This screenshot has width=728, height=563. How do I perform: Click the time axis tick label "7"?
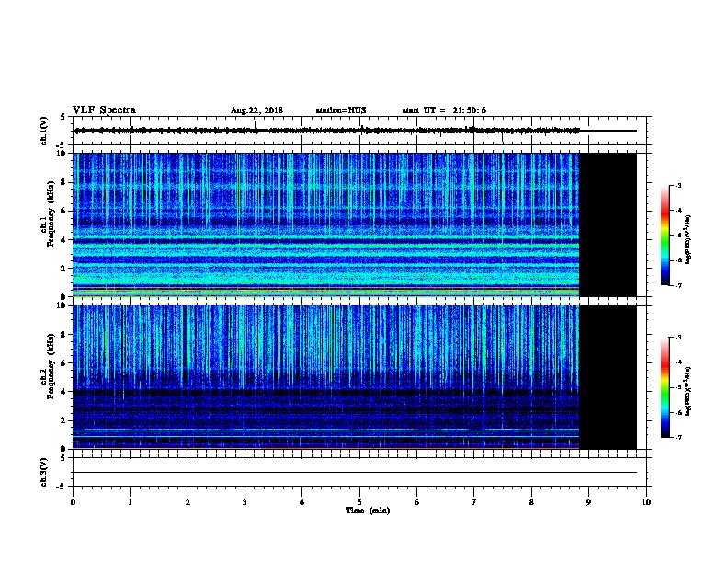tap(474, 501)
